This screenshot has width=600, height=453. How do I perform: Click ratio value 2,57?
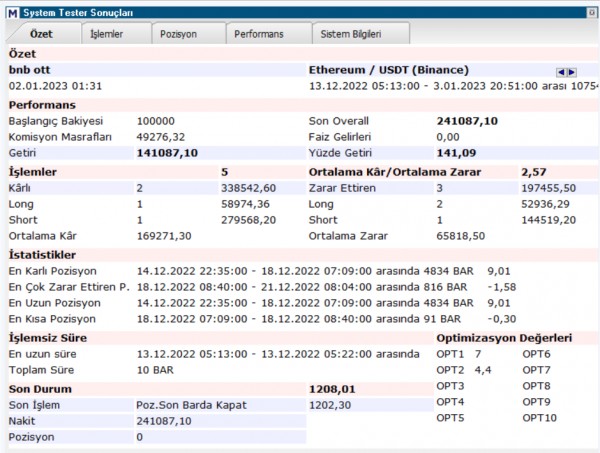533,172
